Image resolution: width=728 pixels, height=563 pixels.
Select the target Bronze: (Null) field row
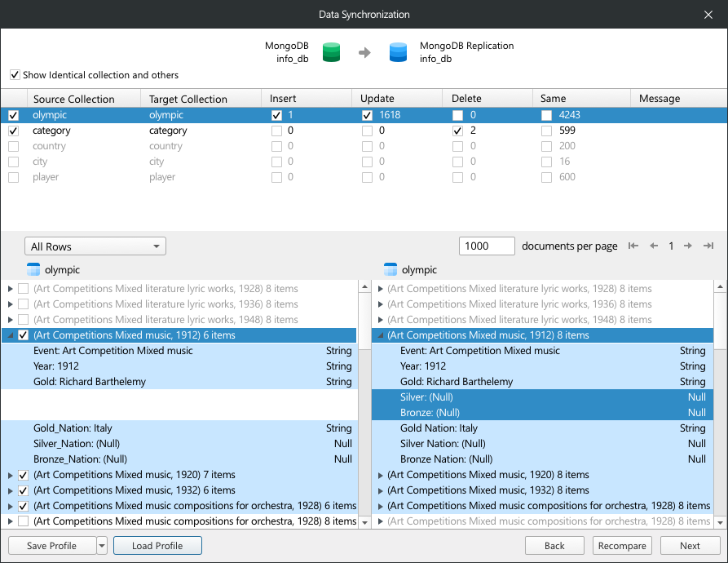coord(542,413)
